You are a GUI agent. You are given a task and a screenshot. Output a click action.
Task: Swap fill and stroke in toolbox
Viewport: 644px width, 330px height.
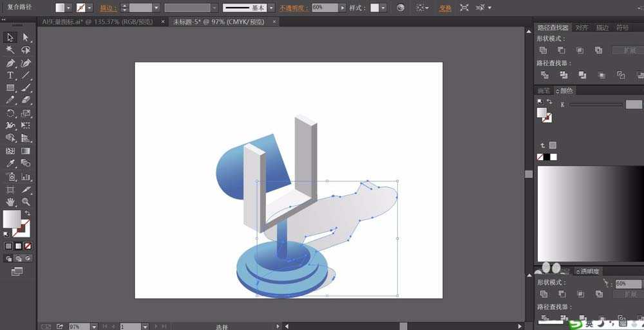(28, 214)
